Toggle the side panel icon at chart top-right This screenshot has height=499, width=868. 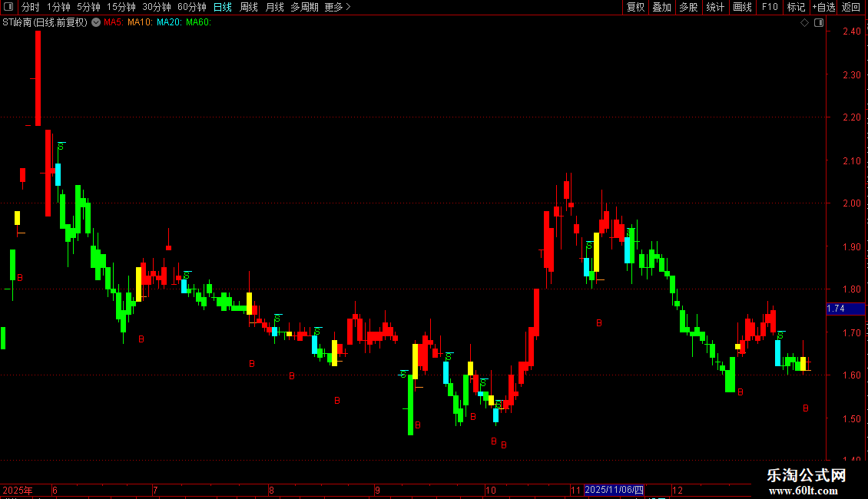tap(819, 23)
